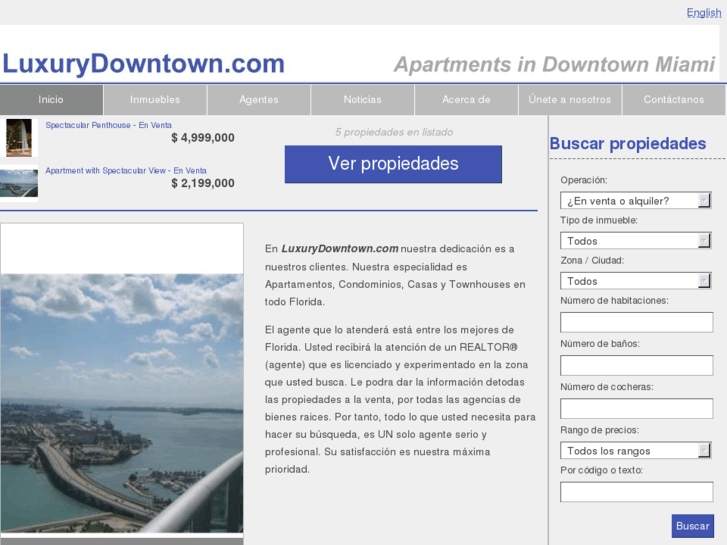This screenshot has height=545, width=727.
Task: Focus the Por código o texto field
Action: (x=637, y=492)
